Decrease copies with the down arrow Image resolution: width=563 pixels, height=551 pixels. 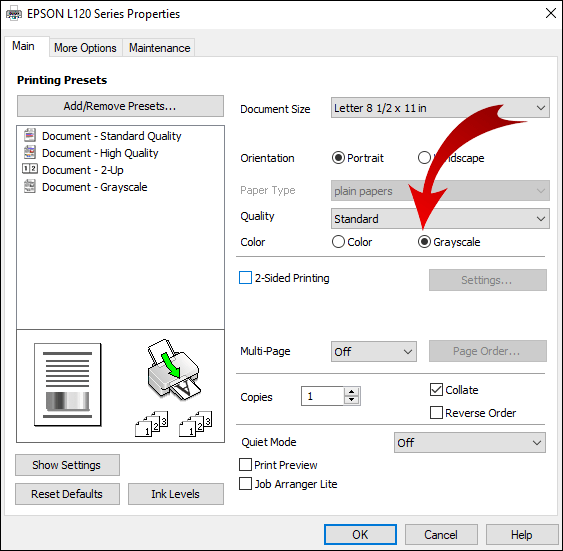[352, 400]
